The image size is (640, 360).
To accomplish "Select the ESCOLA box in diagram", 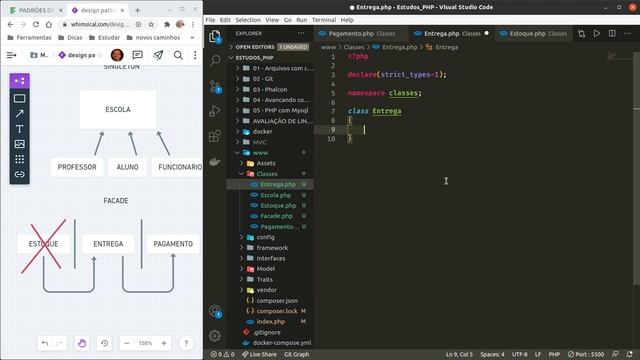I will 118,109.
